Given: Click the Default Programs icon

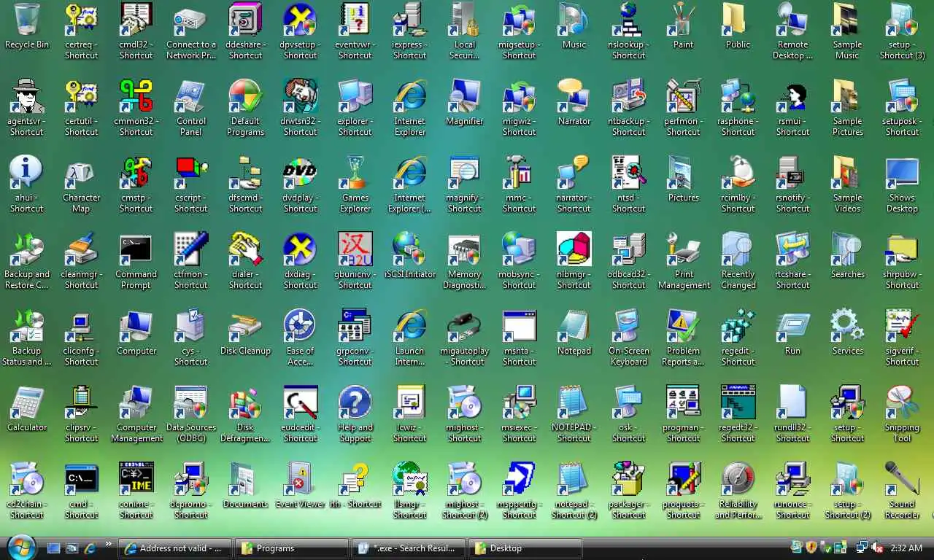Looking at the screenshot, I should coord(245,109).
